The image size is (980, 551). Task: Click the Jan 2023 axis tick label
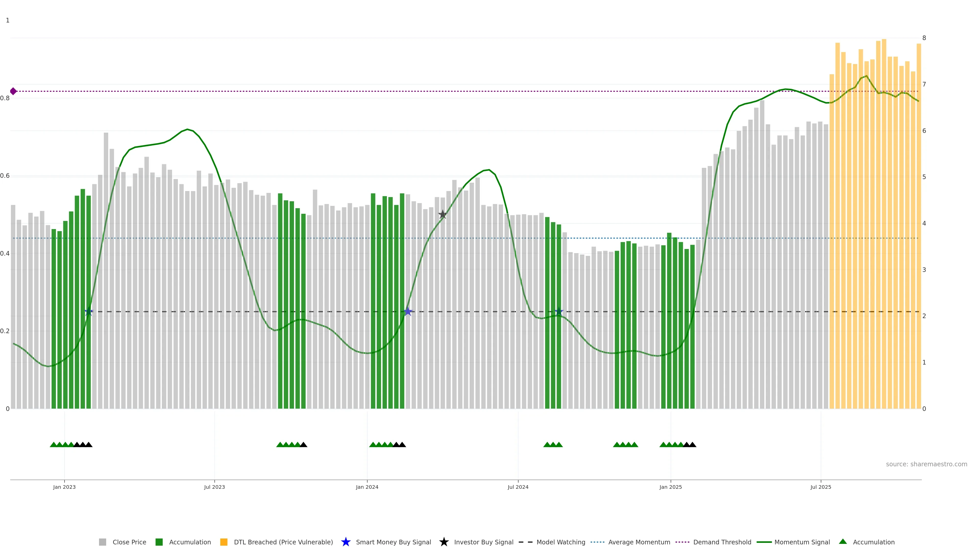(64, 487)
